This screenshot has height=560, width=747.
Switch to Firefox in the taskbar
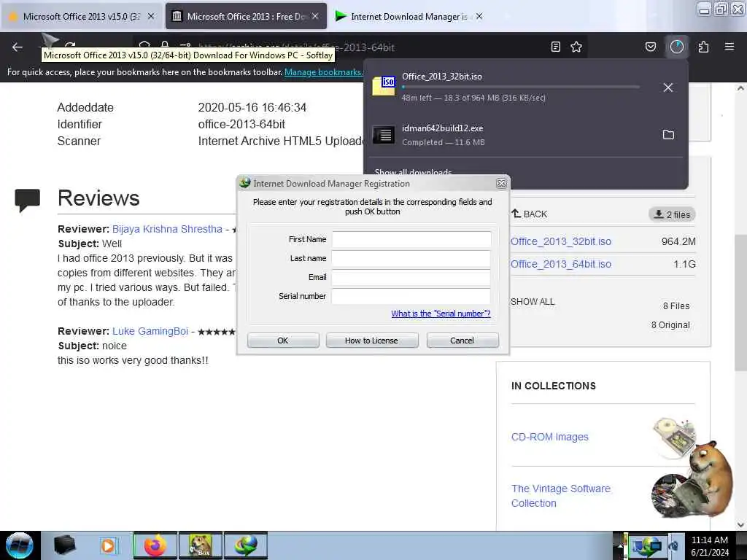tap(155, 545)
